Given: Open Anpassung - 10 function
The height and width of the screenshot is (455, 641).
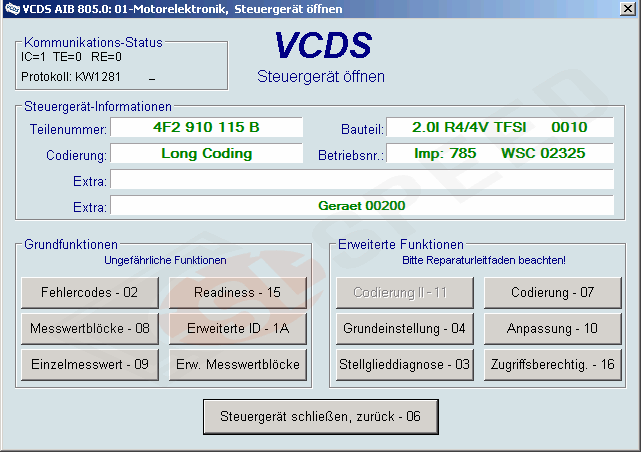Looking at the screenshot, I should pyautogui.click(x=553, y=329).
